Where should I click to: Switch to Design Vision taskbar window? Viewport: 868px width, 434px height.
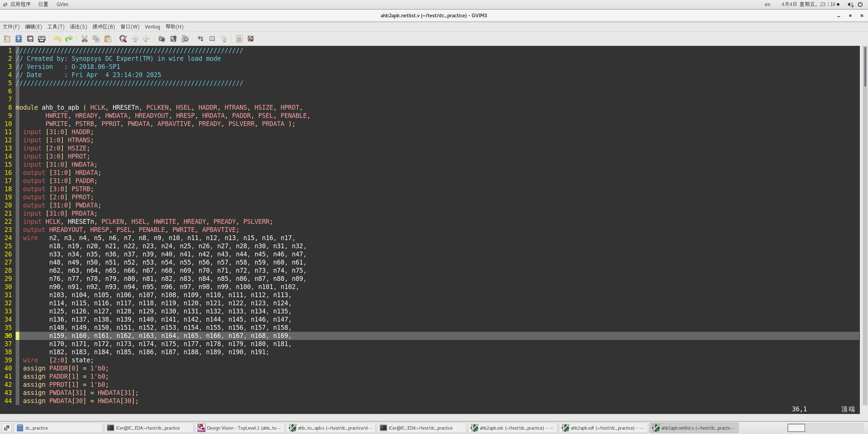240,428
